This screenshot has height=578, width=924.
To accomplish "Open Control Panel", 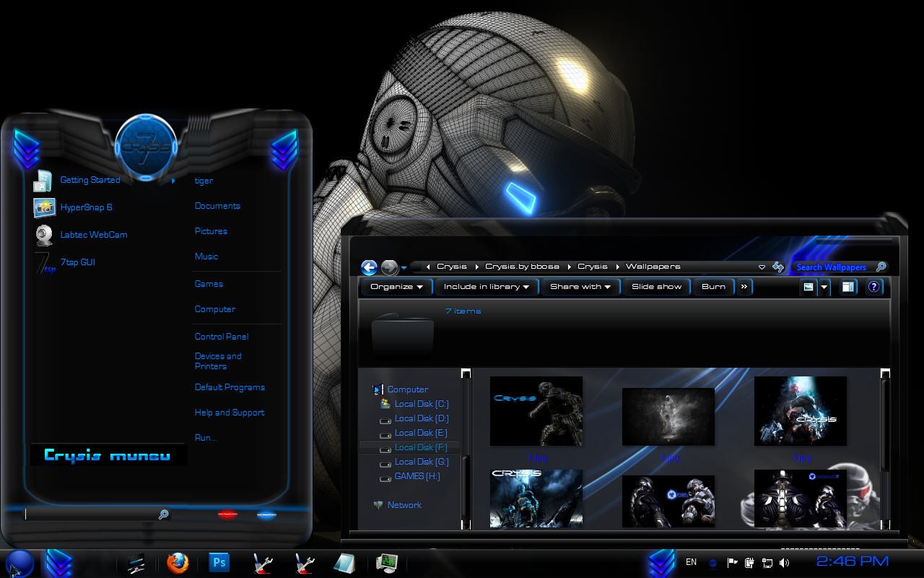I will pyautogui.click(x=222, y=337).
